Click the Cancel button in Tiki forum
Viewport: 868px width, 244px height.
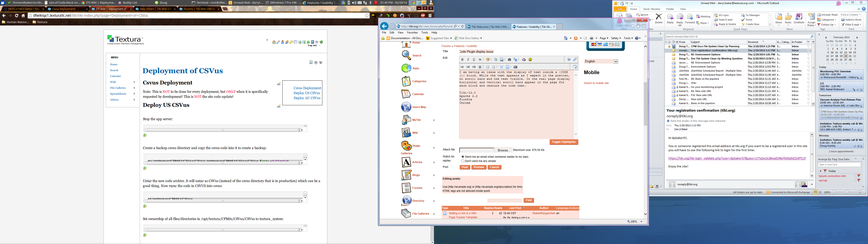point(494,167)
